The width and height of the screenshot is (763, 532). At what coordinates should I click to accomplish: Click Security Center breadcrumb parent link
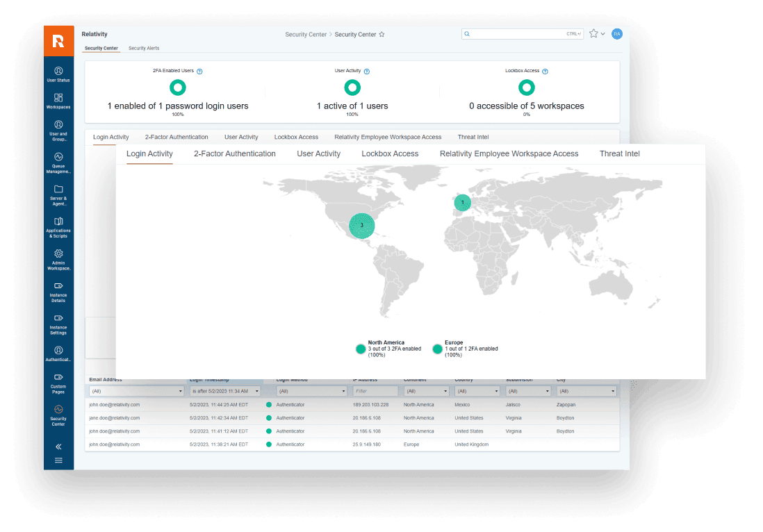point(306,35)
